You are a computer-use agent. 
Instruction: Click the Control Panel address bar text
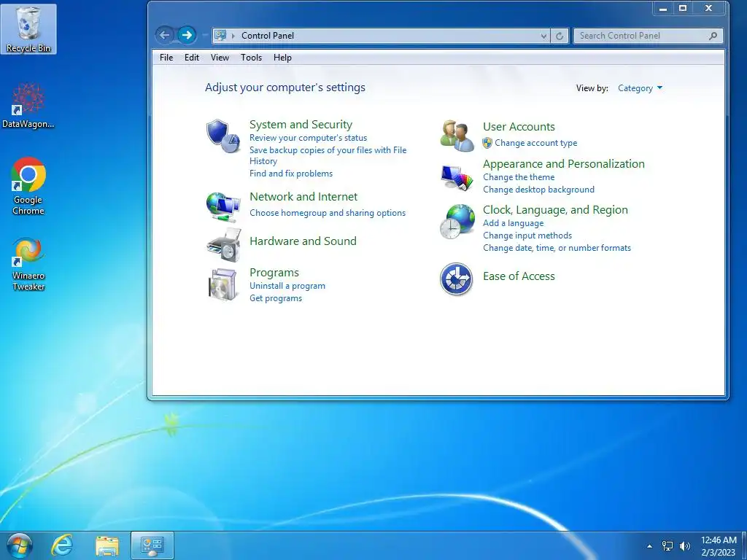(267, 36)
